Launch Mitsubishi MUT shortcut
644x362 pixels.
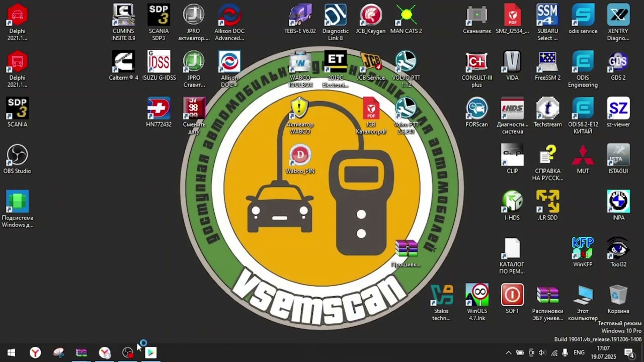[x=583, y=159]
